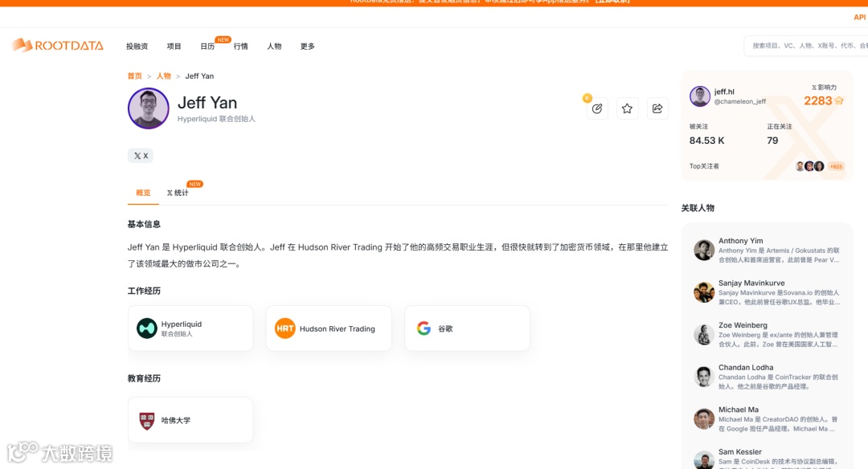
Task: Open Zoe Weinberg's profile
Action: click(x=768, y=335)
